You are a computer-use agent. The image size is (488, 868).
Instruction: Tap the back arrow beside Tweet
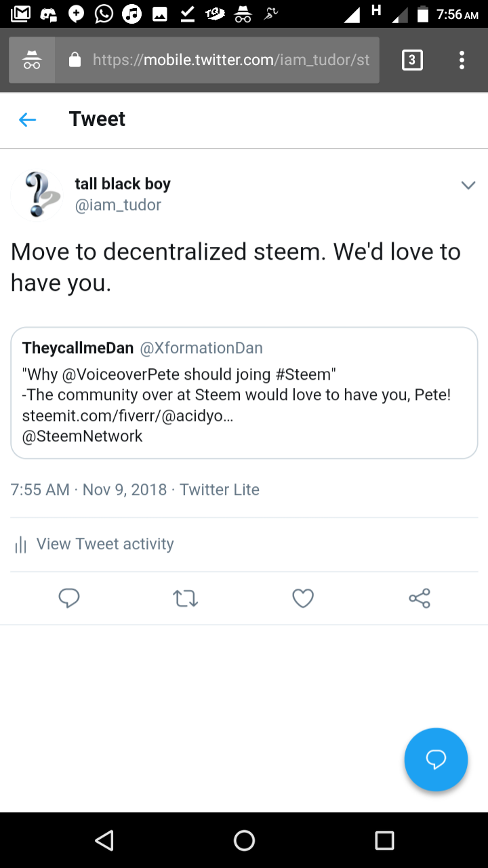[27, 120]
